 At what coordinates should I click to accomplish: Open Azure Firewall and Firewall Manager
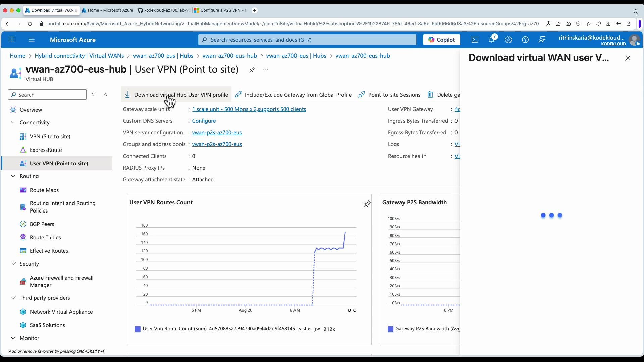pyautogui.click(x=62, y=281)
